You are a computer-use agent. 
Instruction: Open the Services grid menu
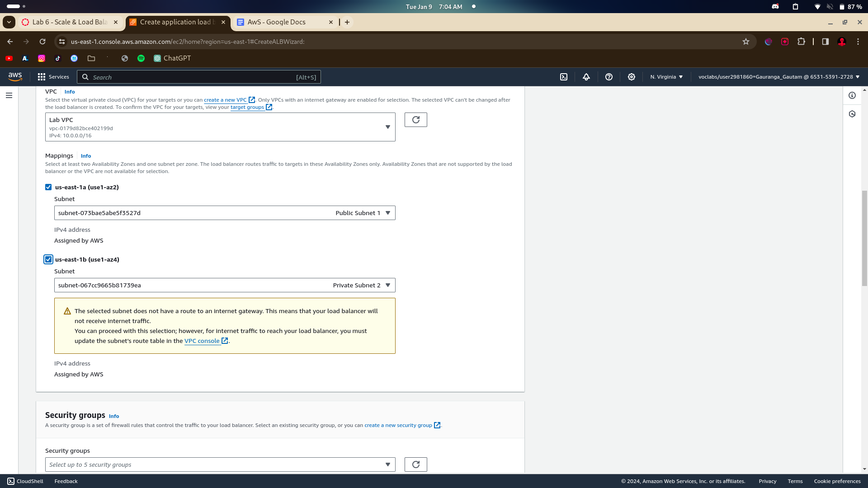[53, 77]
